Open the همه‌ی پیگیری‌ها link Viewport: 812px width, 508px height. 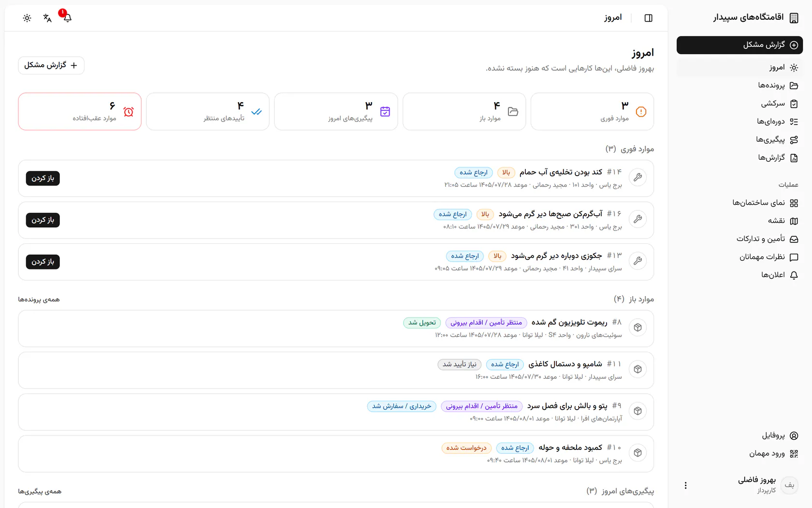pos(40,492)
